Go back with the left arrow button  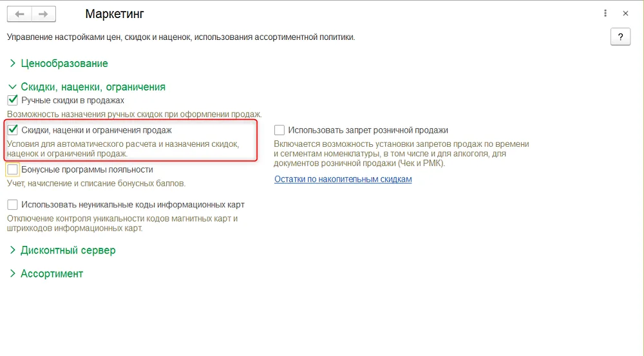(x=19, y=14)
